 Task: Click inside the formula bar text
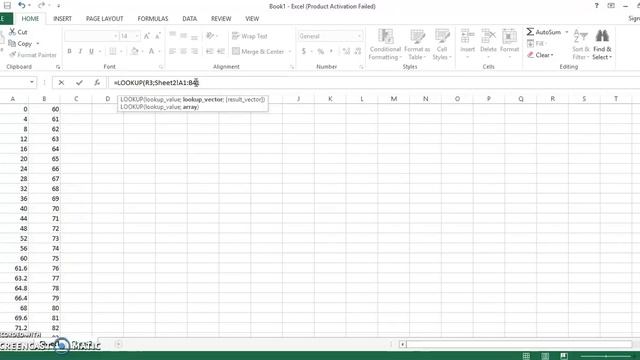(156, 83)
